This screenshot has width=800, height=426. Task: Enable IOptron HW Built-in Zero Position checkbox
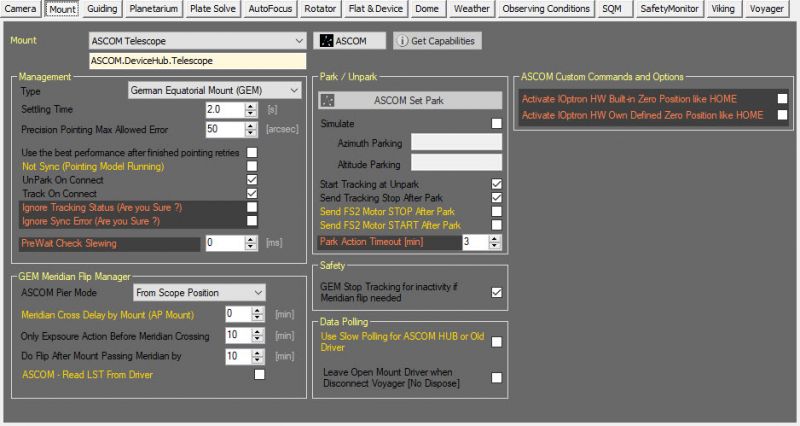pos(783,99)
